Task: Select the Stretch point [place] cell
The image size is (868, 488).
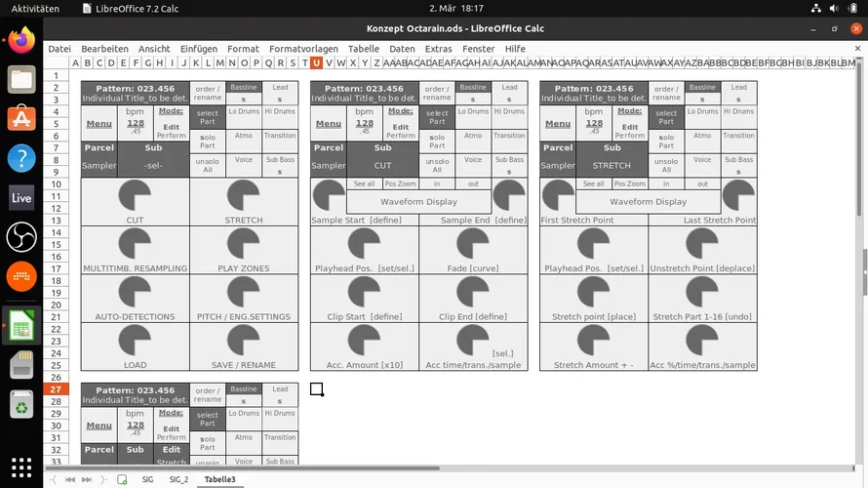Action: pyautogui.click(x=593, y=317)
